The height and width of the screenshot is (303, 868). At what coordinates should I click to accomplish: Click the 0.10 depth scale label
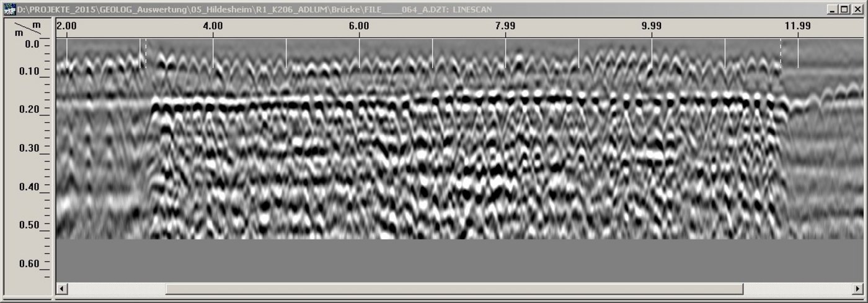(x=29, y=71)
